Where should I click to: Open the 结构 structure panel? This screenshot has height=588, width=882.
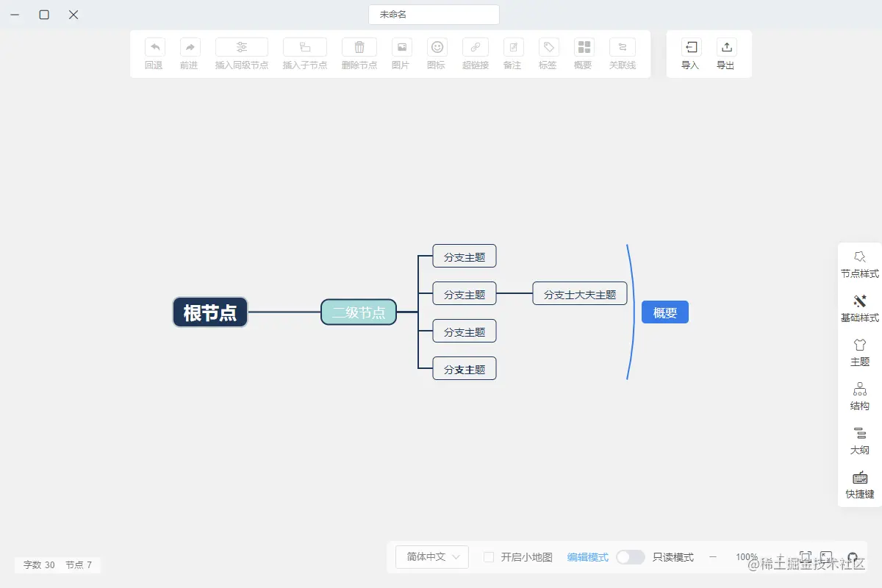tap(860, 397)
